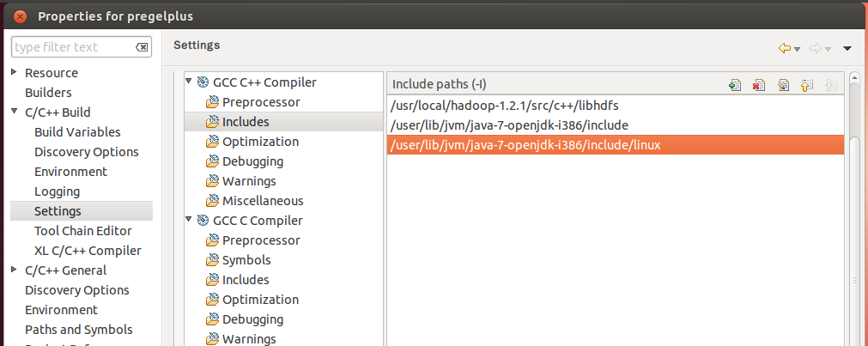The width and height of the screenshot is (868, 346).
Task: Expand the C/C++ General category
Action: click(14, 270)
